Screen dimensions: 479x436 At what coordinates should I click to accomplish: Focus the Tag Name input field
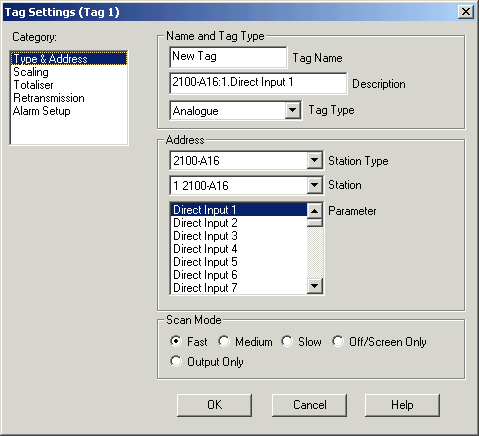[x=228, y=57]
